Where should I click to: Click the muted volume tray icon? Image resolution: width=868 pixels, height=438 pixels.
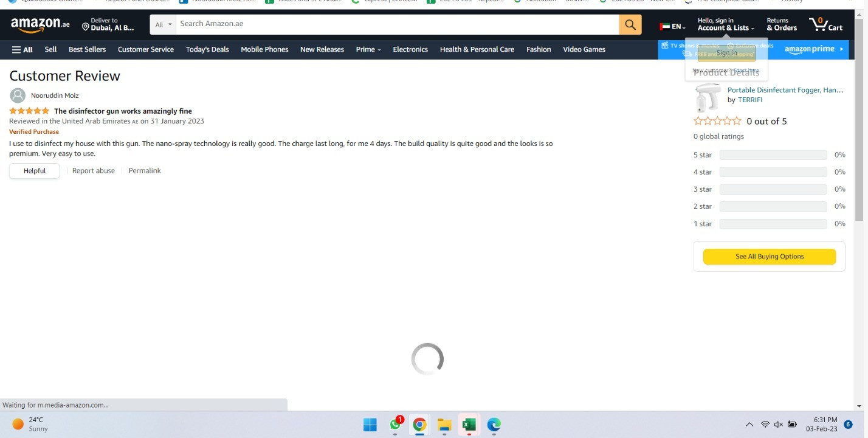pos(779,425)
